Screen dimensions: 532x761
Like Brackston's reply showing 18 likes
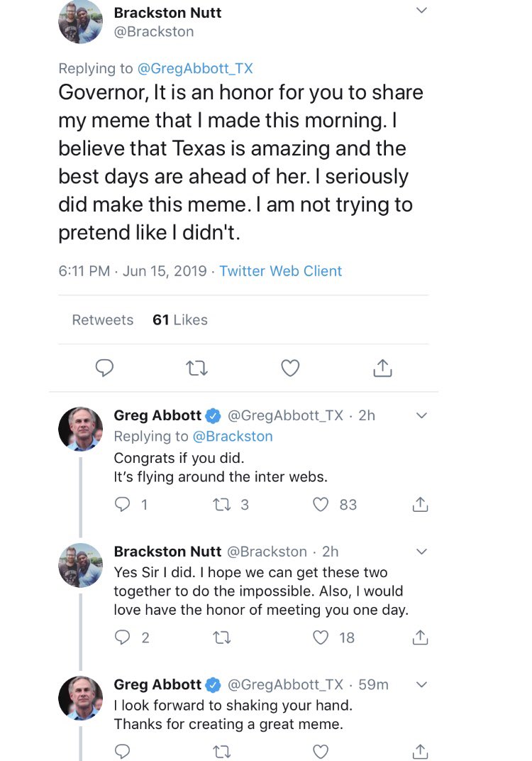pos(322,637)
